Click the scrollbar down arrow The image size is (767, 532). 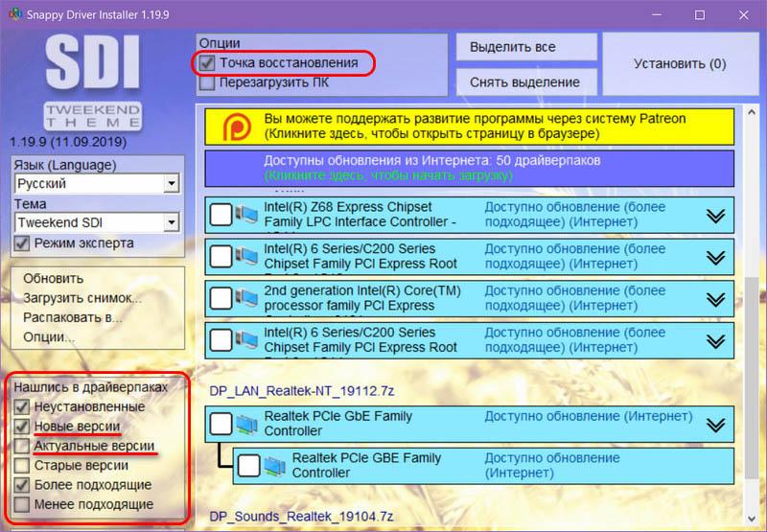752,520
